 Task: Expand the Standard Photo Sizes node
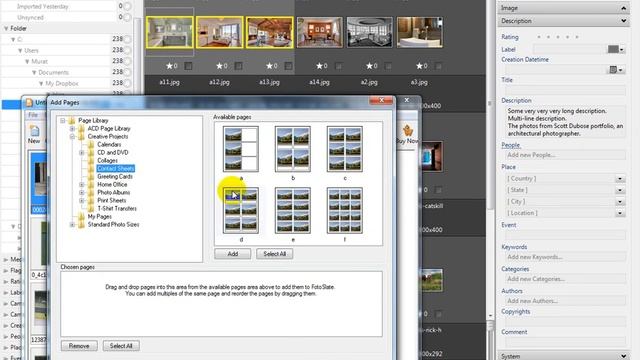(x=72, y=224)
